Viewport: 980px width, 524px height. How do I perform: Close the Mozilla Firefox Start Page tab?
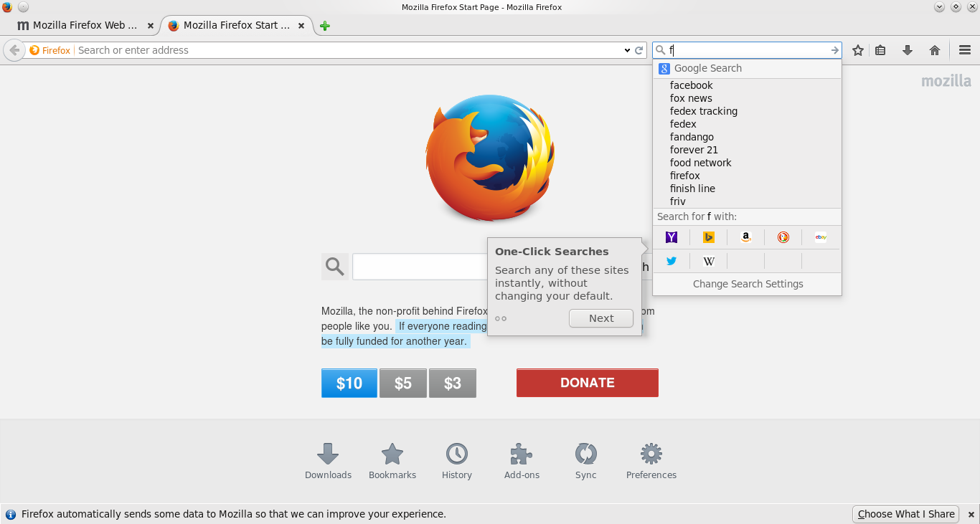tap(301, 26)
